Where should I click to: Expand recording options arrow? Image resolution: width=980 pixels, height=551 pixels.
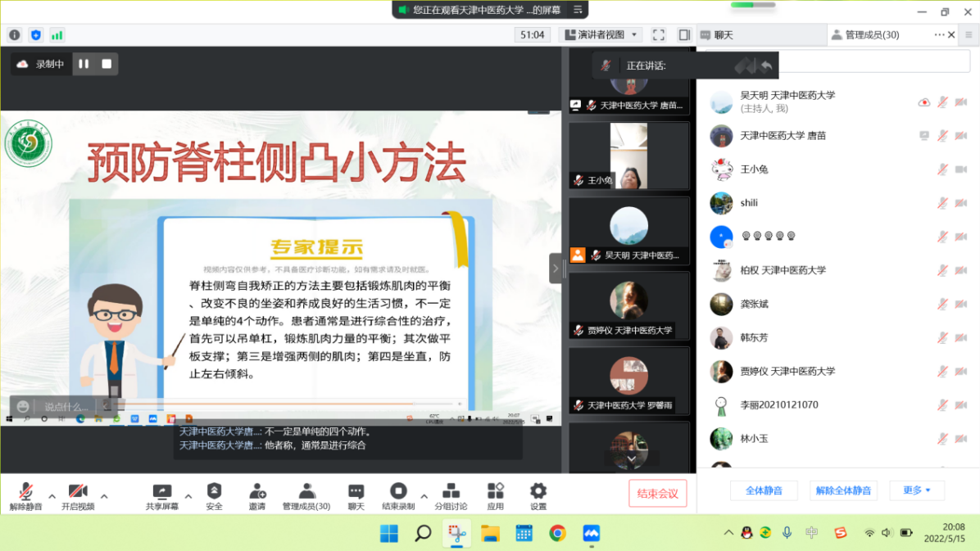[x=424, y=497]
